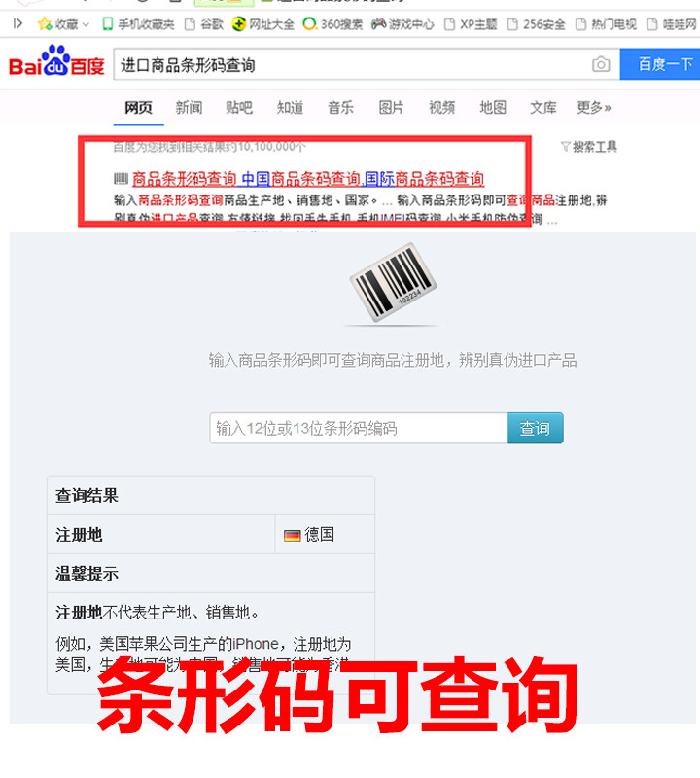The height and width of the screenshot is (778, 700).
Task: Click the 查询 barcode lookup button
Action: coord(536,428)
